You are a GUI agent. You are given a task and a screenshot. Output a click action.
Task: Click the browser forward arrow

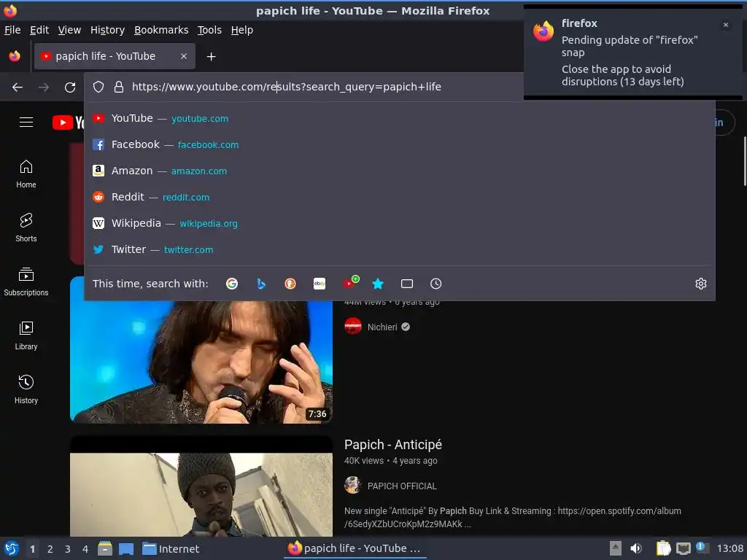tap(44, 87)
